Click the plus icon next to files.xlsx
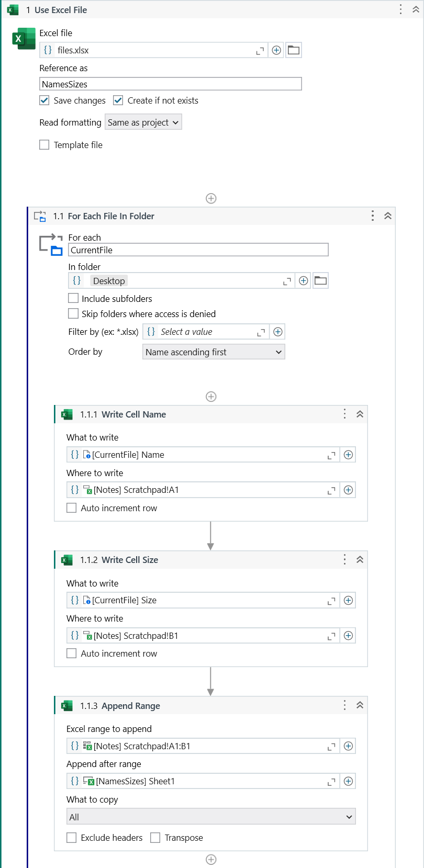Viewport: 424px width, 868px height. click(276, 50)
